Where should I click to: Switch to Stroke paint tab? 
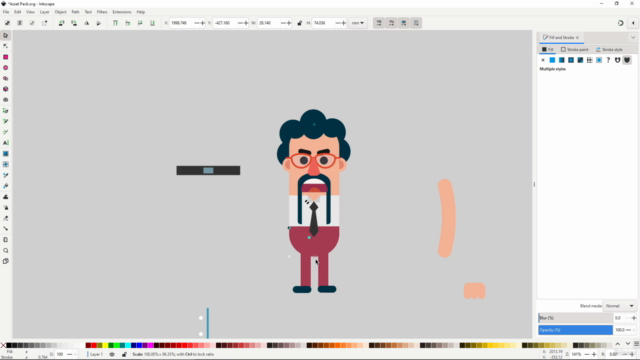pos(574,49)
